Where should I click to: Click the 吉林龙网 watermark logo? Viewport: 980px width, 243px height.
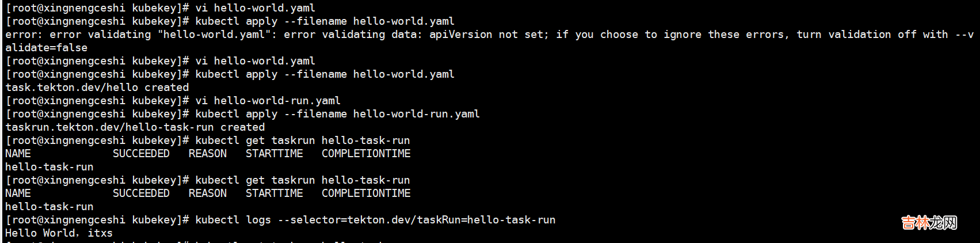coord(929,223)
